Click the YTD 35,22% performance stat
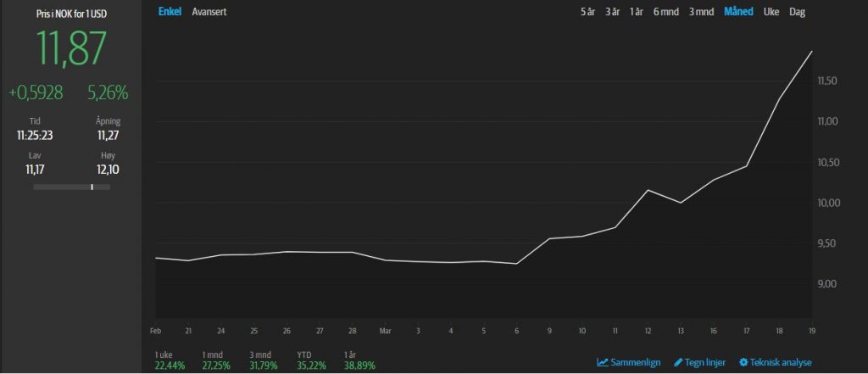This screenshot has height=374, width=868. pos(310,360)
